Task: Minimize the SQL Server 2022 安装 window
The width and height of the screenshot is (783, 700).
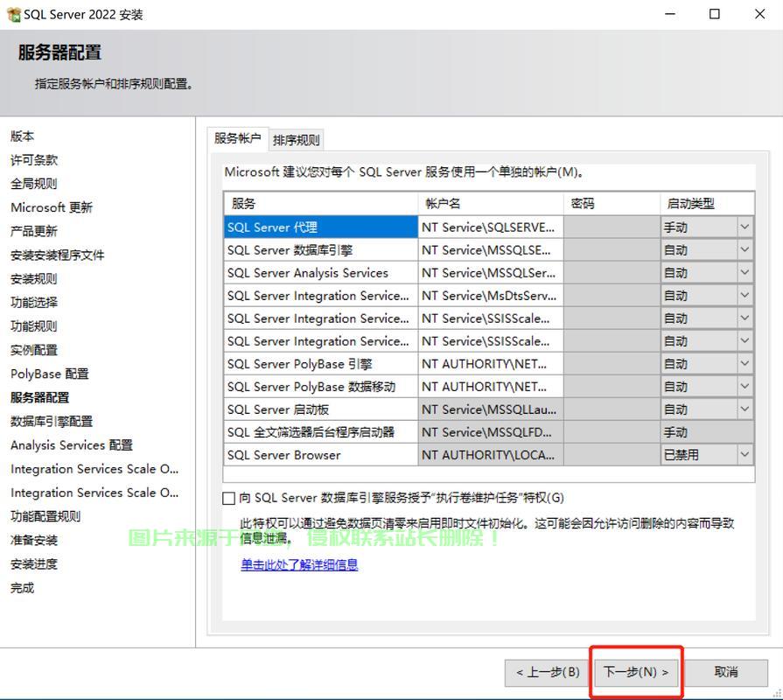Action: [x=670, y=14]
